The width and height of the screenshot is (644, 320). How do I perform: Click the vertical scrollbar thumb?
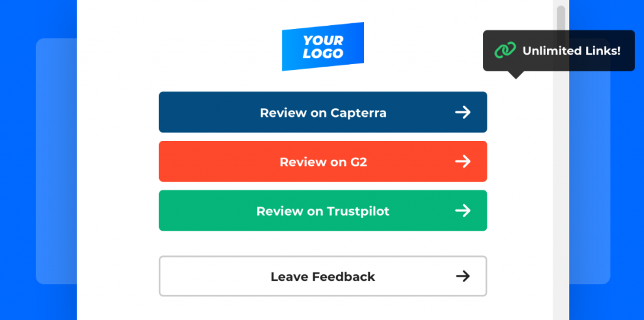(560, 21)
